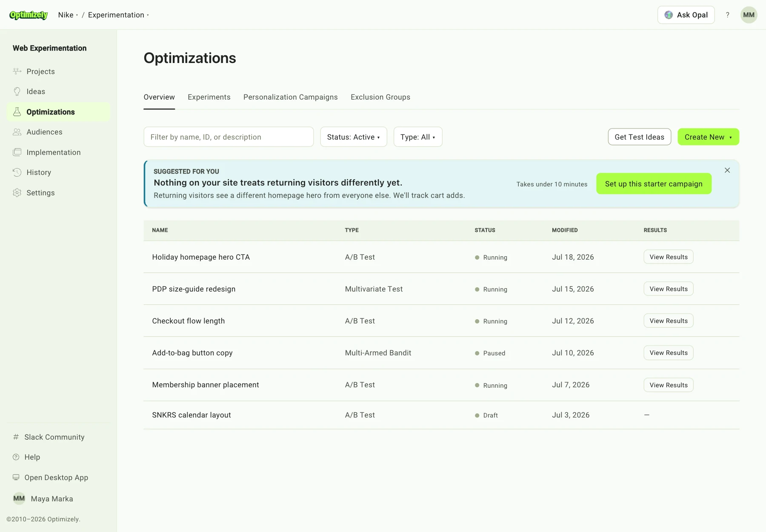This screenshot has width=766, height=532.
Task: Open the Status: Active filter dropdown
Action: pos(354,137)
